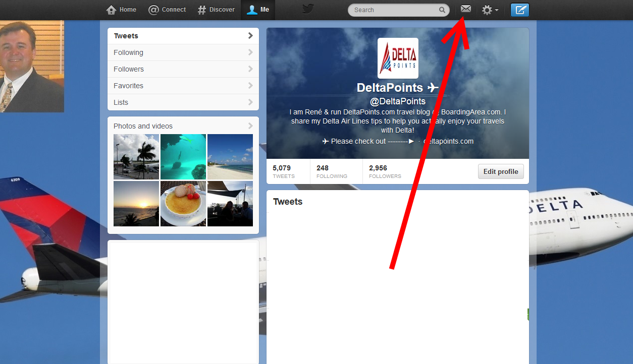Open the palm trees photo thumbnail
This screenshot has width=633, height=364.
point(136,156)
